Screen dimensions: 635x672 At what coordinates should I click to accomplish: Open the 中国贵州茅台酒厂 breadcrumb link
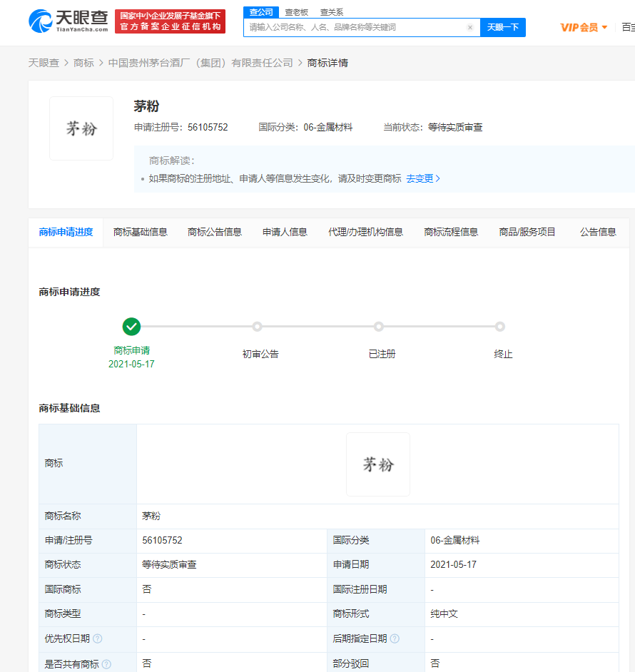click(x=200, y=63)
